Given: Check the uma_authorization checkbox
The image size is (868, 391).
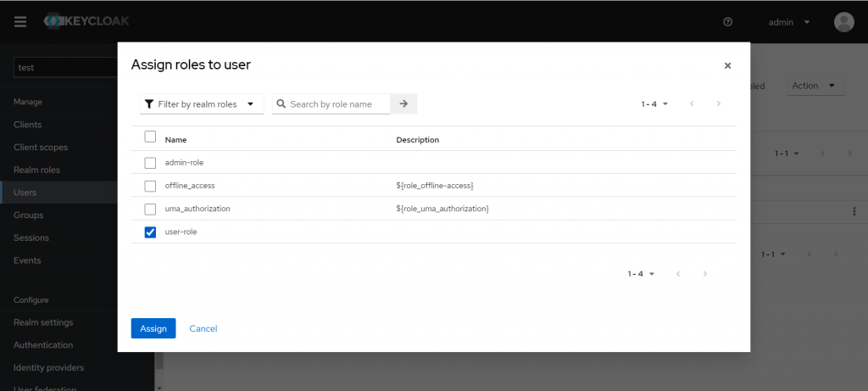Looking at the screenshot, I should (x=150, y=209).
